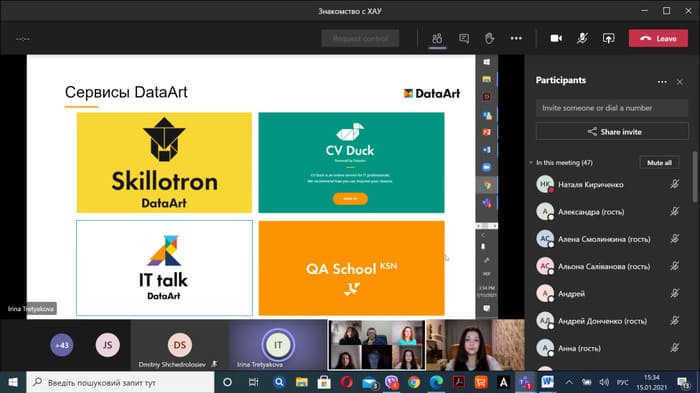The width and height of the screenshot is (700, 393).
Task: Click the Share invite button
Action: point(612,132)
